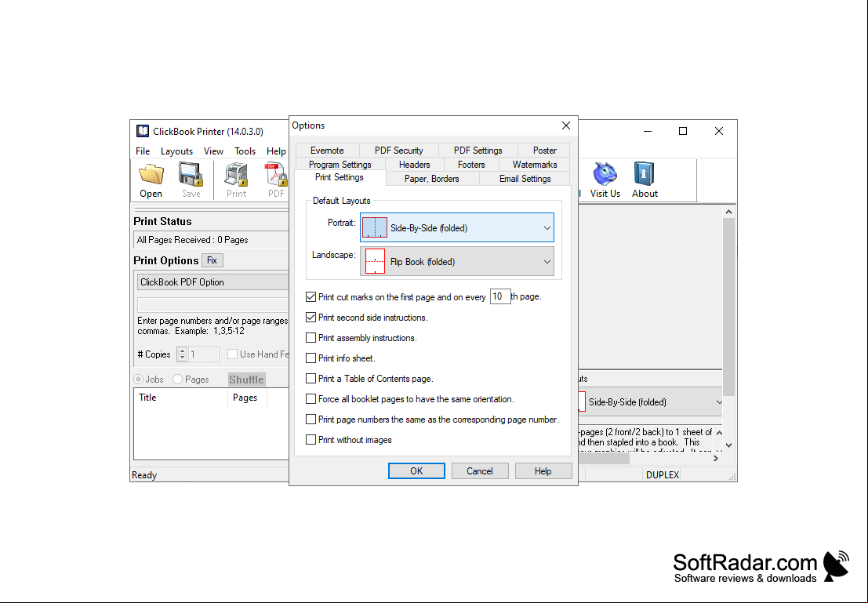Click the DUPLEX status bar indicator

tap(662, 474)
